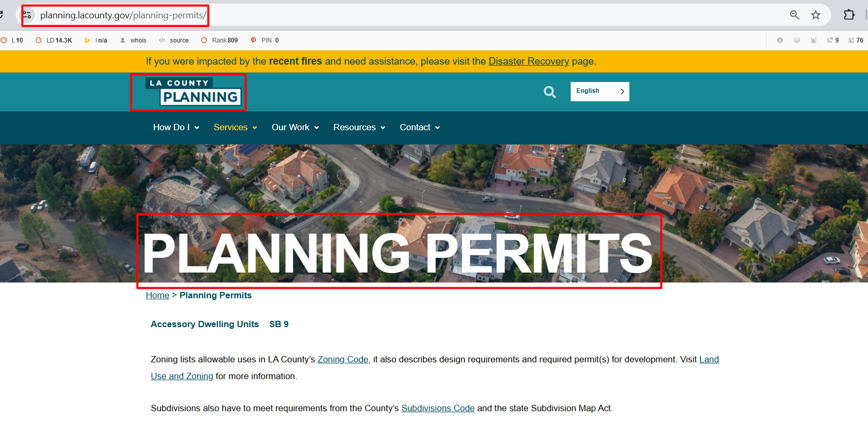
Task: Switch to the Accessory Dwelling Units tab
Action: 205,325
